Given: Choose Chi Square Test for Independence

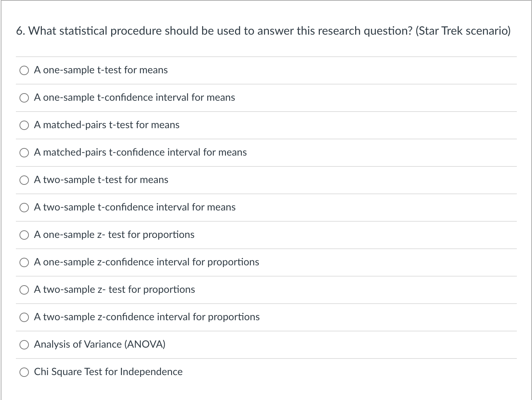Looking at the screenshot, I should click(x=24, y=372).
